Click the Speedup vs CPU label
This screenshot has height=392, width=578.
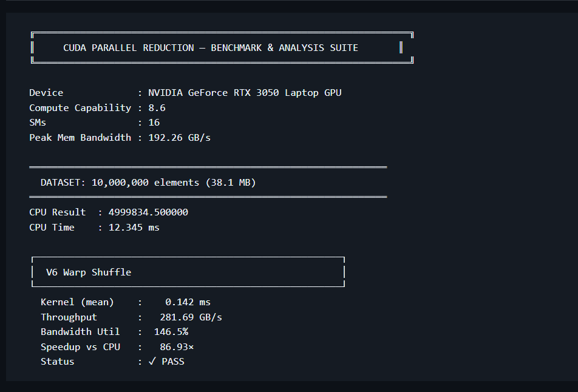80,347
